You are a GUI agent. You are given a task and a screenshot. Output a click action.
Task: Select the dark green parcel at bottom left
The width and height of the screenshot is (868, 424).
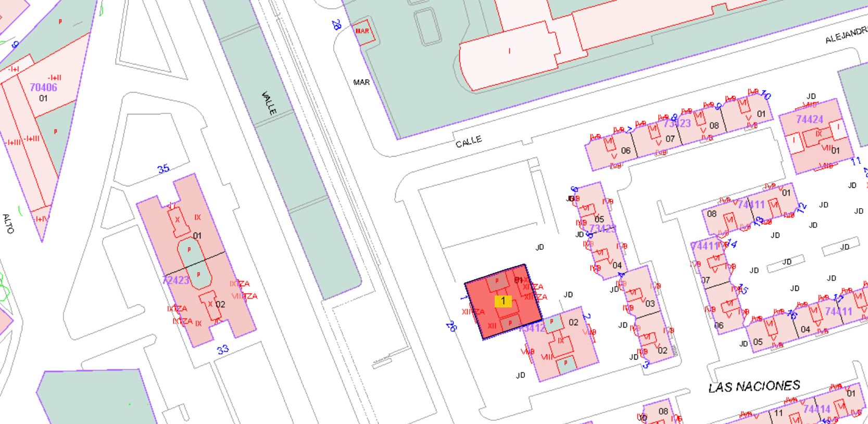[96, 396]
